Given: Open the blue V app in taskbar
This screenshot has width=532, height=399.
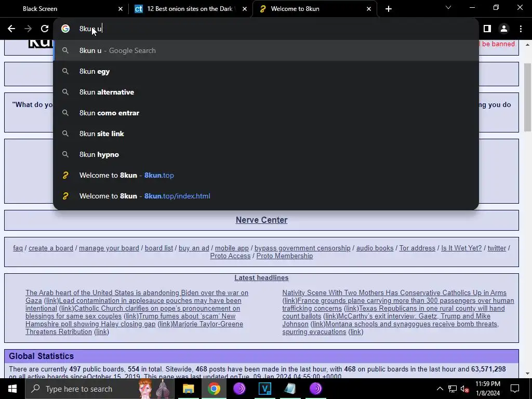Looking at the screenshot, I should (264, 389).
